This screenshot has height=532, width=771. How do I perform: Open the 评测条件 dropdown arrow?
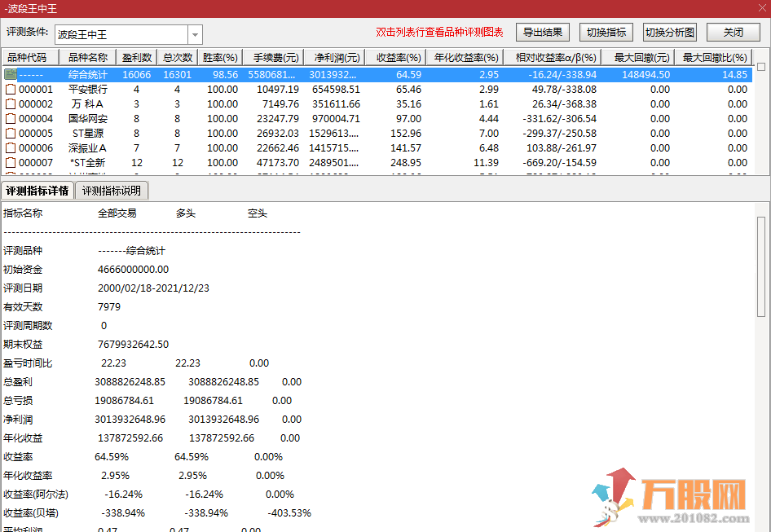pos(196,35)
